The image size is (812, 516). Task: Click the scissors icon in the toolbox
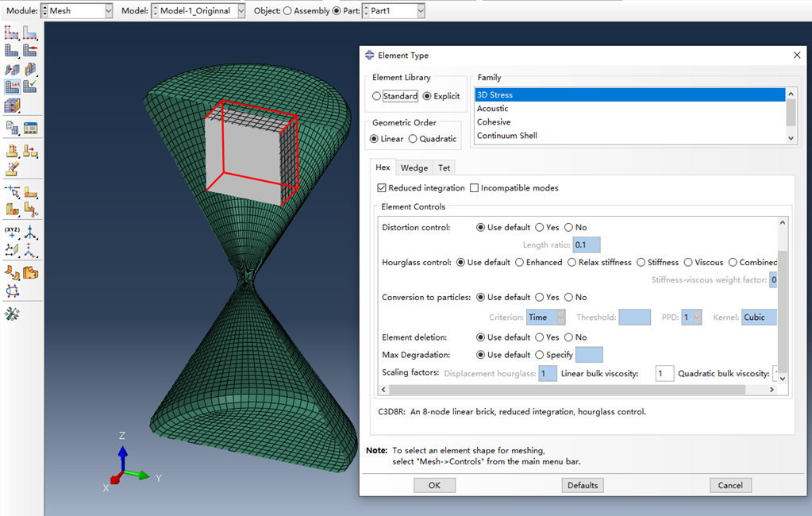coord(30,210)
